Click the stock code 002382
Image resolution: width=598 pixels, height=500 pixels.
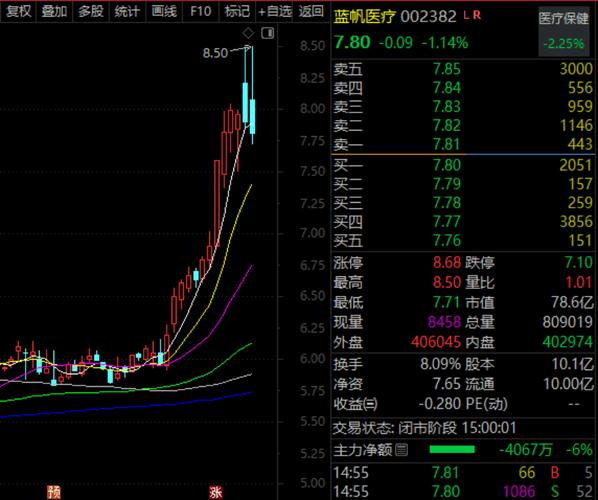(428, 17)
